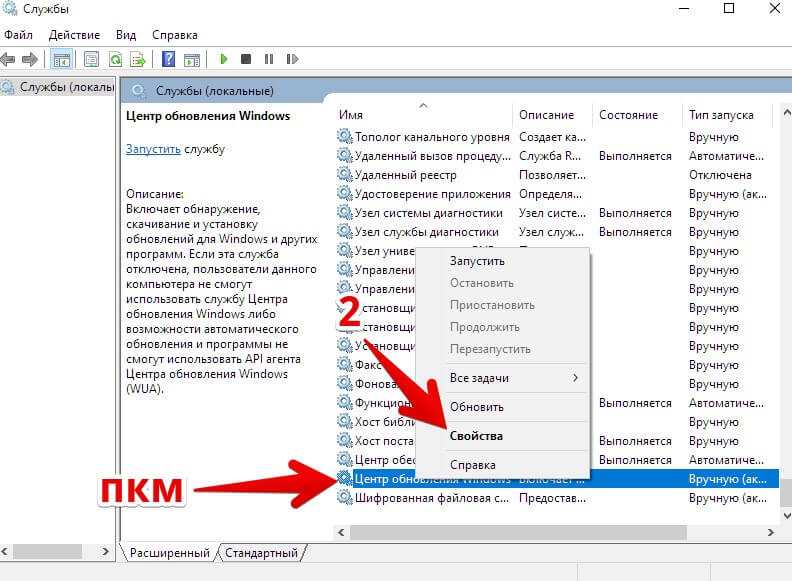
Task: Click the gear icon of Удаленный реестр
Action: 345,175
